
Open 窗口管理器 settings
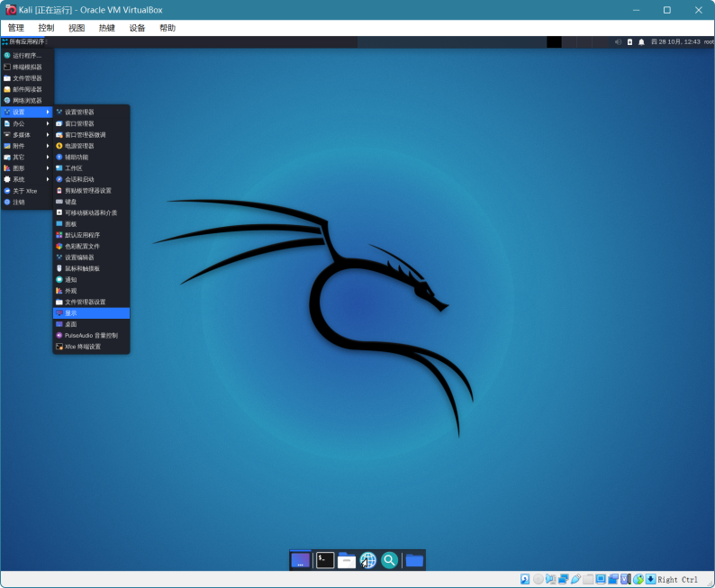(92, 123)
